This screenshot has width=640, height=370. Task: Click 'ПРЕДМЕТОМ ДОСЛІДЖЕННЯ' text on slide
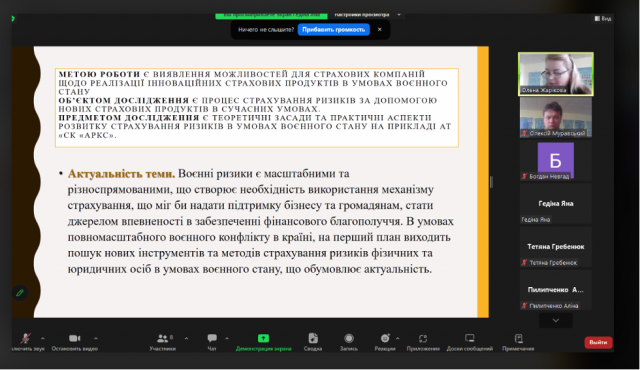[129, 117]
